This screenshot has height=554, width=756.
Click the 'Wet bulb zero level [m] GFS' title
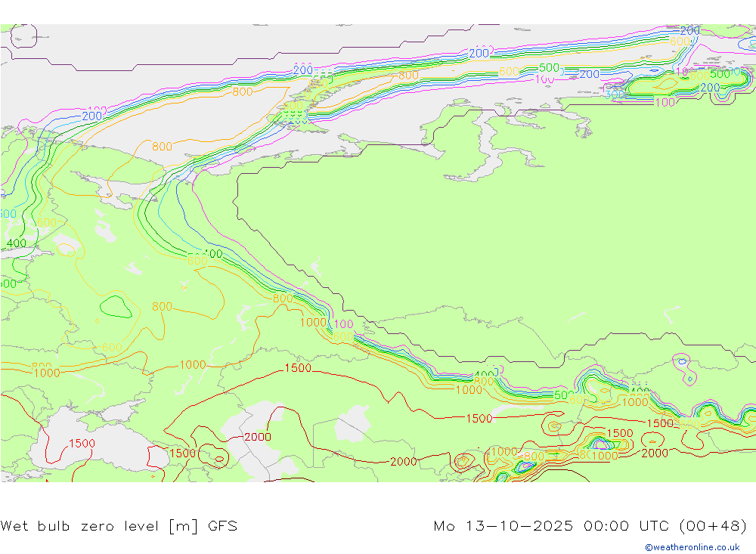(119, 525)
